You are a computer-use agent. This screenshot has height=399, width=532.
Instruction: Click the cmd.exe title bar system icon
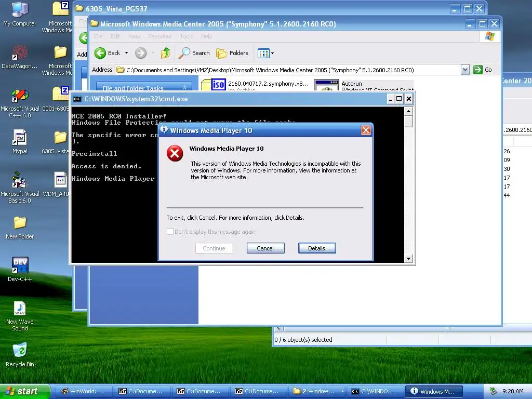click(x=77, y=99)
